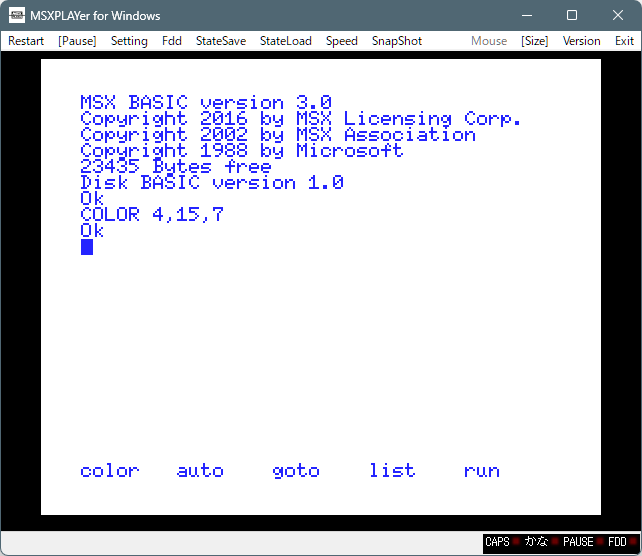Click the 'list' function key label
This screenshot has height=556, width=642.
click(x=392, y=470)
